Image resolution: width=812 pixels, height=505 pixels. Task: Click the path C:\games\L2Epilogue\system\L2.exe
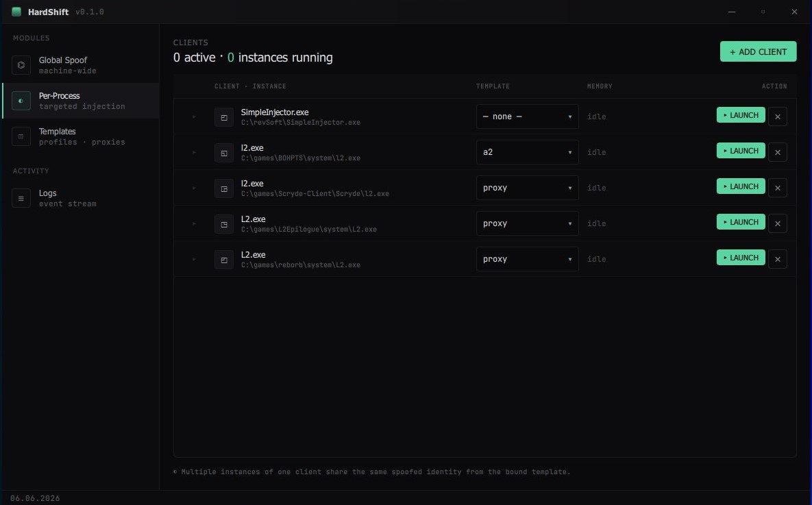coord(308,230)
